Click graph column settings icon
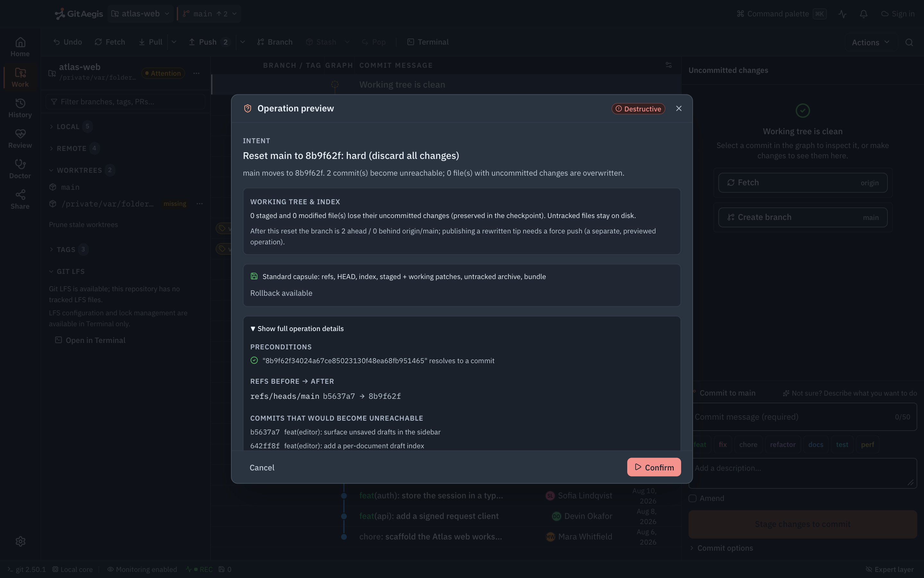This screenshot has height=578, width=924. click(669, 66)
